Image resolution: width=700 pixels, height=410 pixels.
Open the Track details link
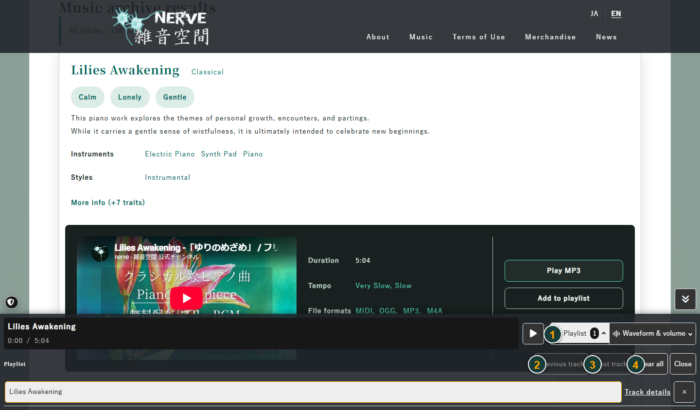pos(647,392)
